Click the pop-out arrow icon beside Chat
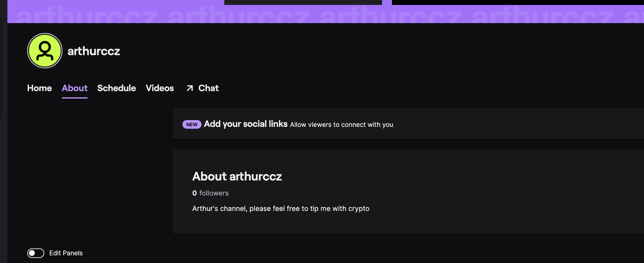This screenshot has width=644, height=263. click(190, 88)
